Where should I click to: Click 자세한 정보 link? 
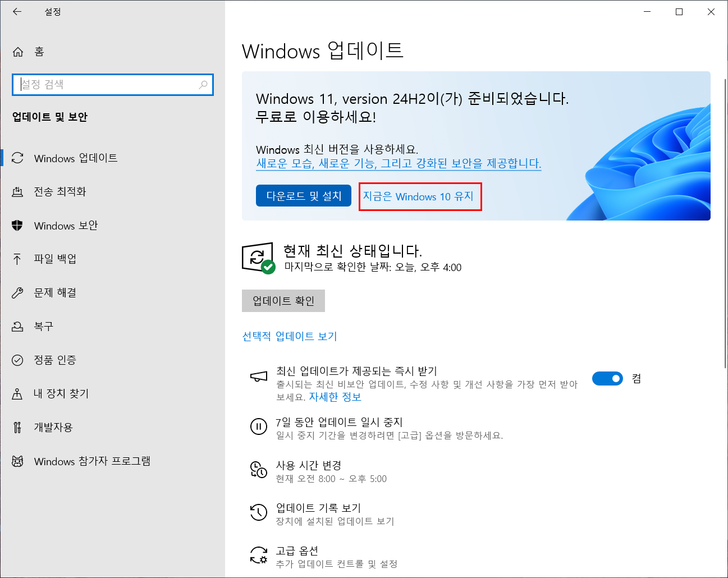click(x=335, y=397)
